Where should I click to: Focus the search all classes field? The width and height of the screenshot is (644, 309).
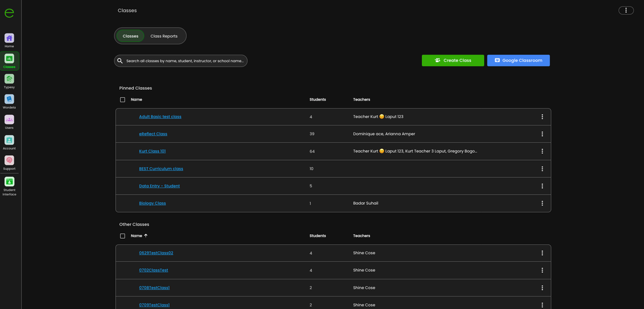tap(180, 61)
